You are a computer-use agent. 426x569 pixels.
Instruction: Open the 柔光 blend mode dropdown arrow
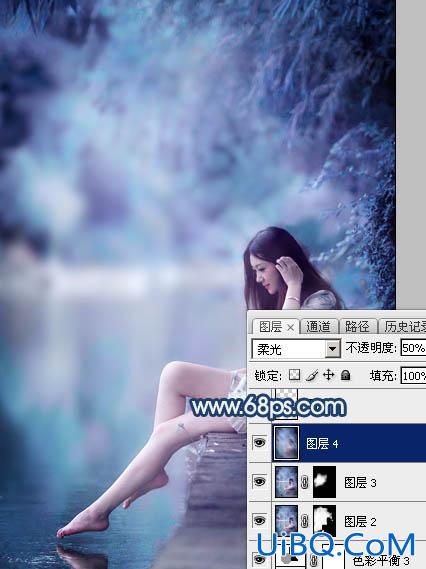coord(333,349)
